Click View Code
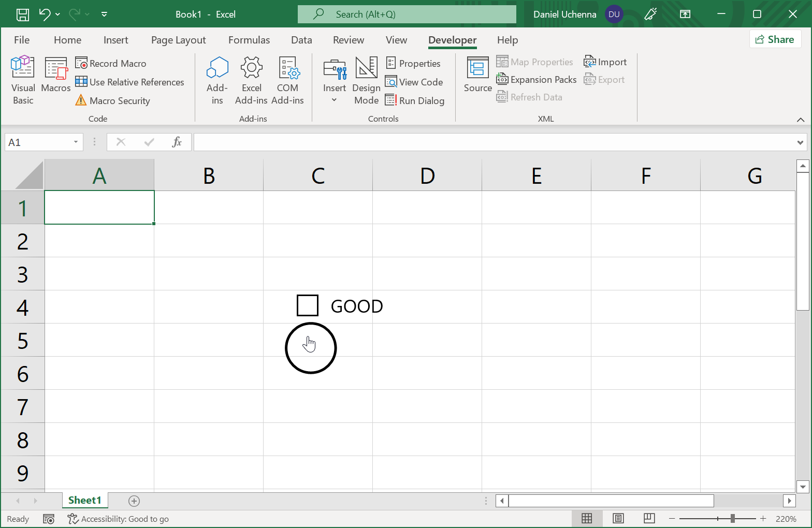Screen dimensions: 812x528 coord(414,82)
